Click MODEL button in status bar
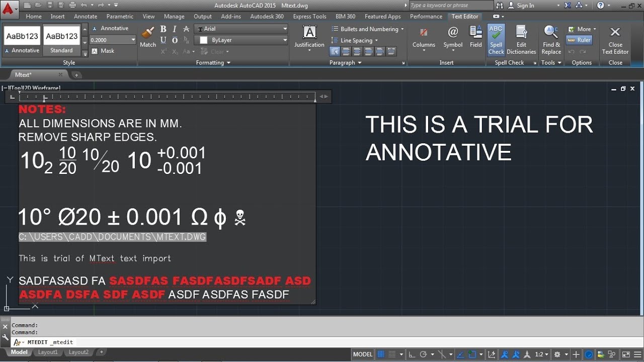Screen dimensions: 644x362 [x=363, y=354]
